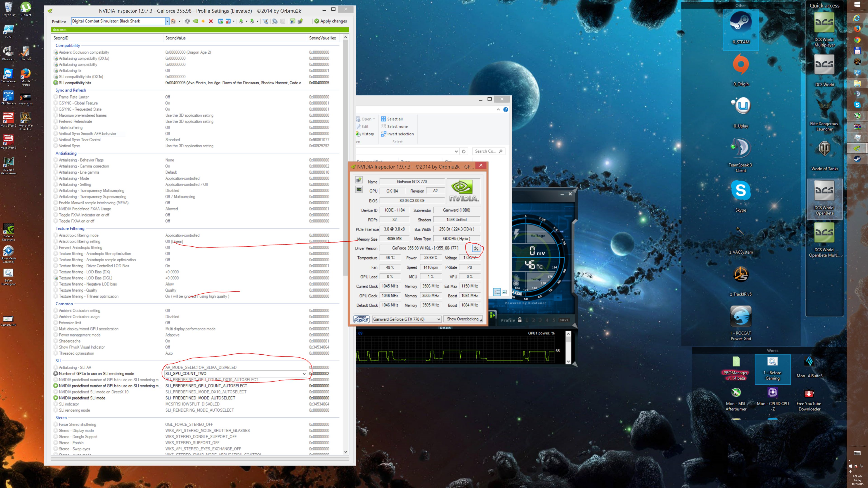Add an application to the current profile

pos(221,21)
